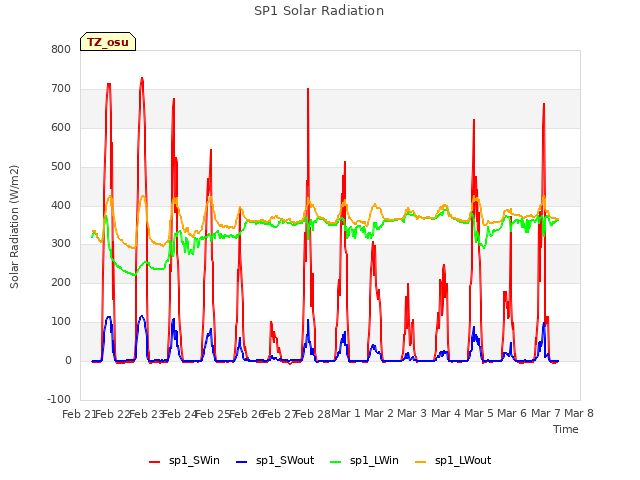
Task: Click the Mar 3 x-axis label
Action: point(412,413)
